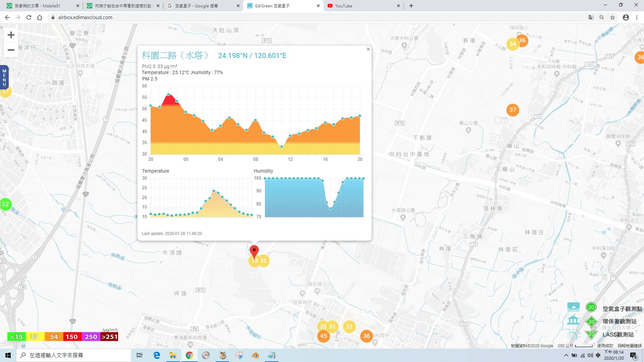Switch to the 何時才能在台中 Mobile01 tab
Screen dimensions: 644x362
click(122, 6)
